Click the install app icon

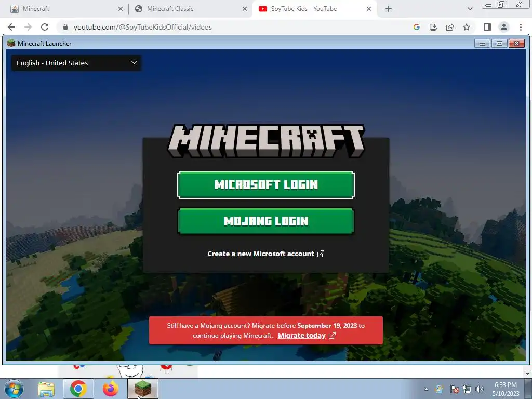click(433, 27)
